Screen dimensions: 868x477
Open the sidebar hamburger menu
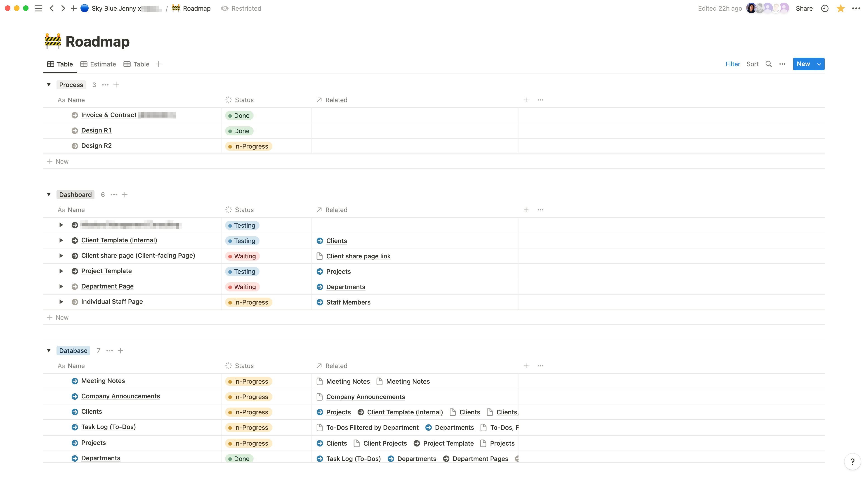[x=38, y=8]
